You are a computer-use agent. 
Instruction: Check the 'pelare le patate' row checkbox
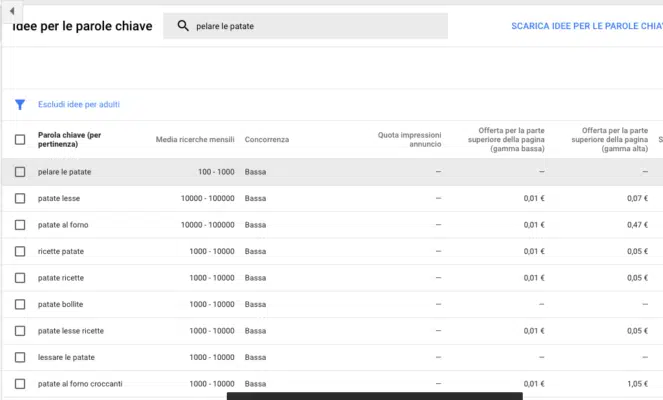(20, 172)
